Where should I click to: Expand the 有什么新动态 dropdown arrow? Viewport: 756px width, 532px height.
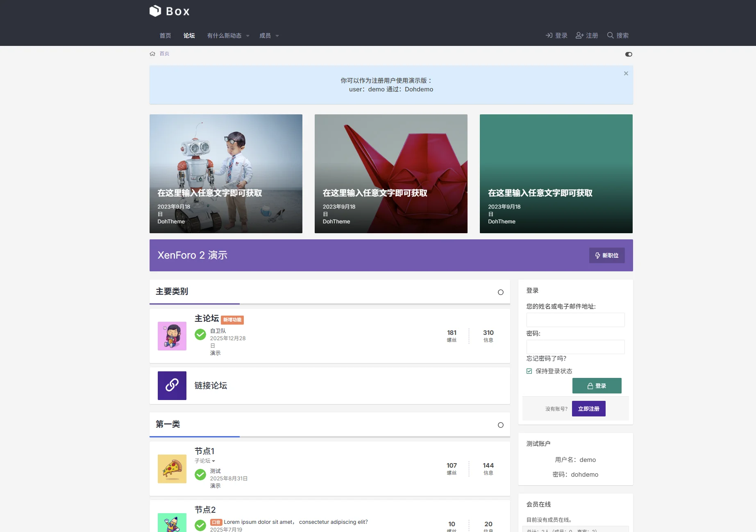click(x=247, y=36)
